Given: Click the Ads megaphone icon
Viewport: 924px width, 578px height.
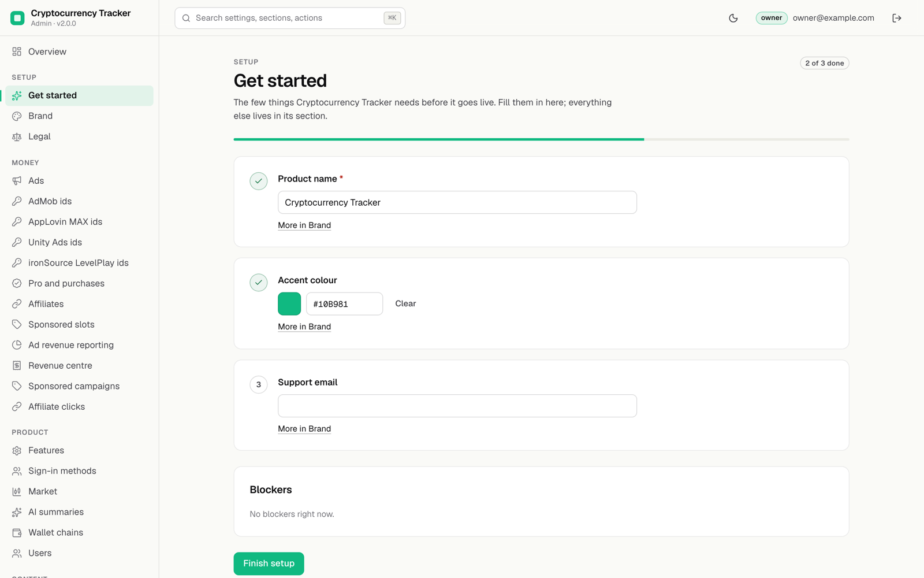Looking at the screenshot, I should [x=17, y=181].
